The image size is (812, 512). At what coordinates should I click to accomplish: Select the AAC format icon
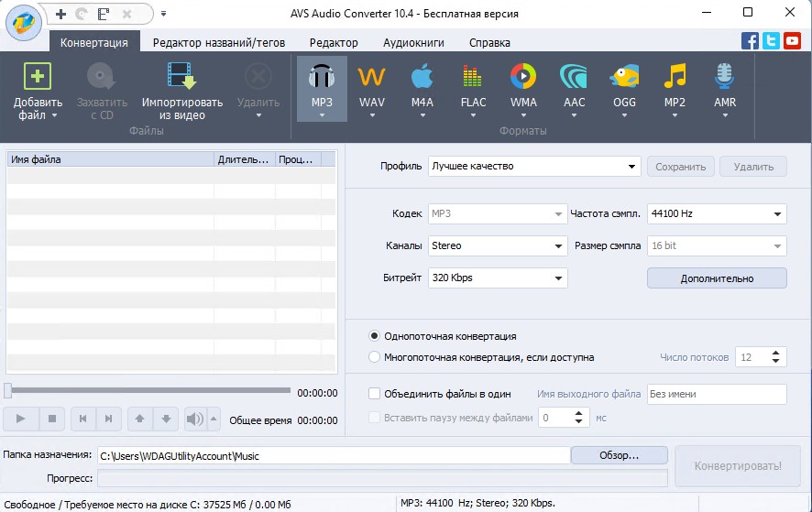pos(574,77)
